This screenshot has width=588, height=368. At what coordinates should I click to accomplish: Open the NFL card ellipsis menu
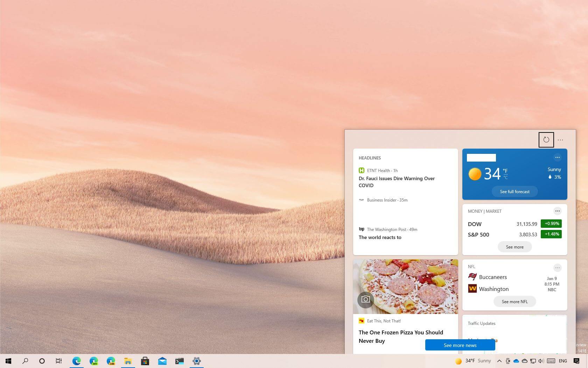pyautogui.click(x=558, y=267)
